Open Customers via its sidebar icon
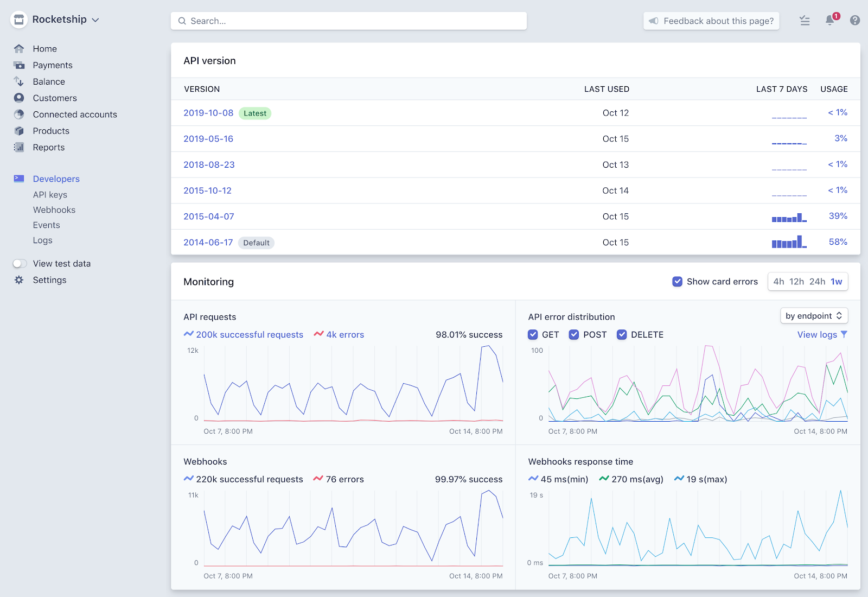This screenshot has height=597, width=868. pos(19,98)
